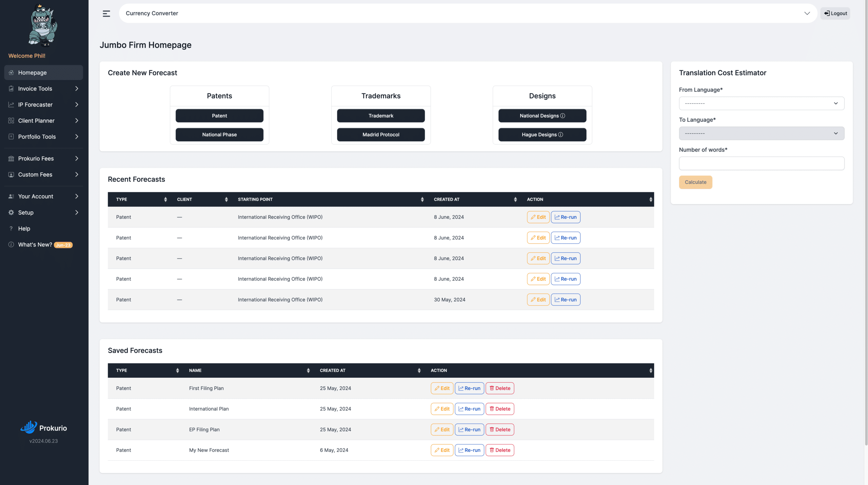Open What's New menu item
The image size is (868, 485).
tap(43, 244)
